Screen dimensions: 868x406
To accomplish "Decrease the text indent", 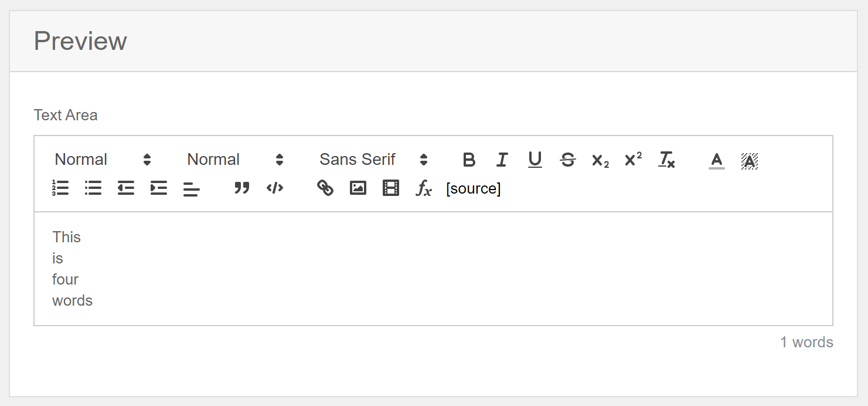I will [126, 188].
